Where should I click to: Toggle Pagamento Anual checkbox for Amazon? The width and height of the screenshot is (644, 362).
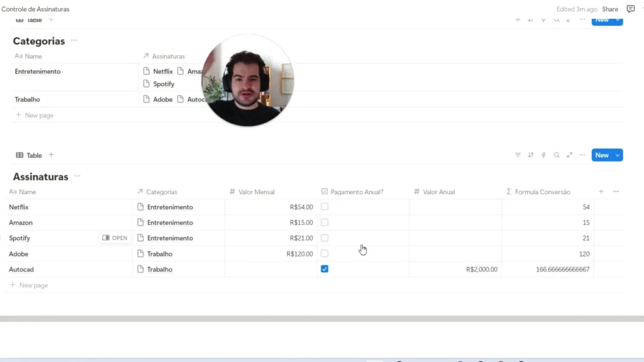click(325, 222)
